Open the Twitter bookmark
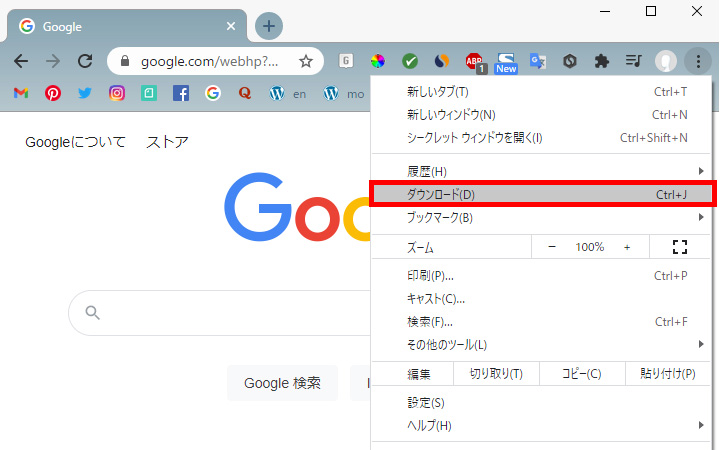 pos(84,93)
